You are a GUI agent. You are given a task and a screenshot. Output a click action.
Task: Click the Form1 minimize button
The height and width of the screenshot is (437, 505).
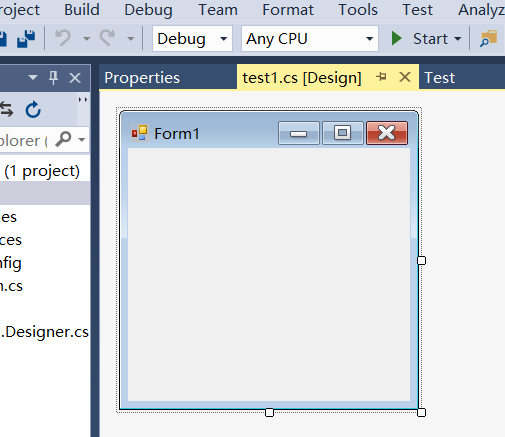click(299, 133)
